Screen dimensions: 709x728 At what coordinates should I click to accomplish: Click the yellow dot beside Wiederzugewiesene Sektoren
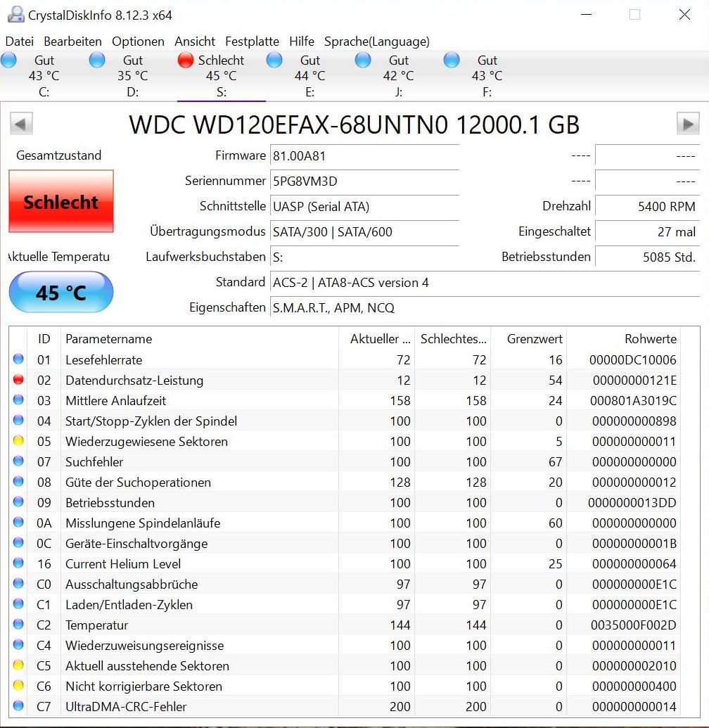(x=19, y=441)
